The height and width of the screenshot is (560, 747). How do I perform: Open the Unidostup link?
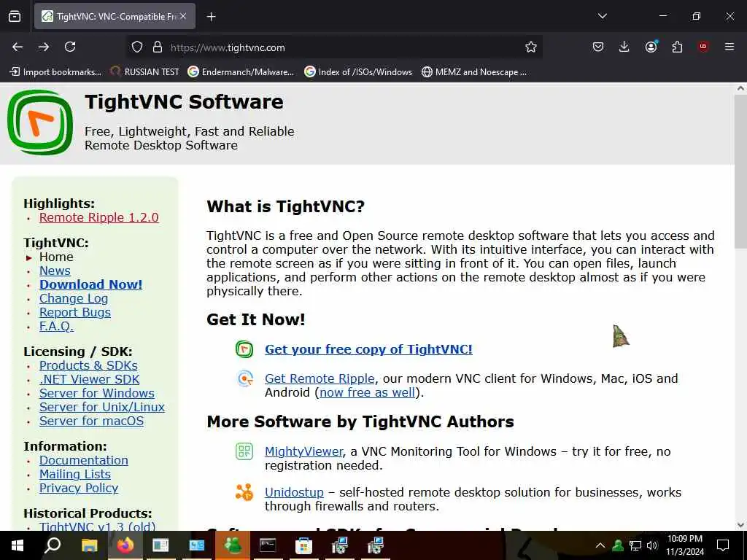coord(294,492)
